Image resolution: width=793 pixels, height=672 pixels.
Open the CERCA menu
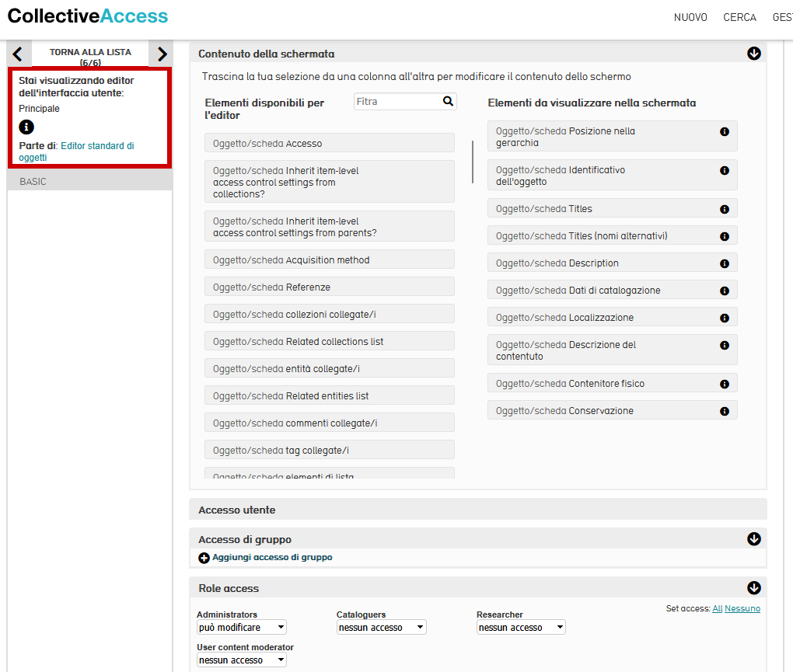pos(739,18)
